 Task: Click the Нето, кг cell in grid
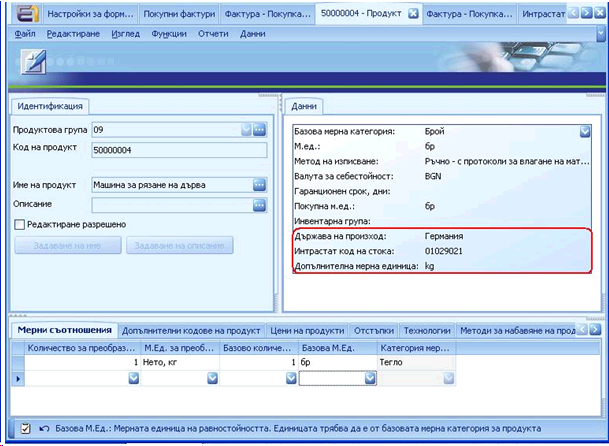coord(180,362)
